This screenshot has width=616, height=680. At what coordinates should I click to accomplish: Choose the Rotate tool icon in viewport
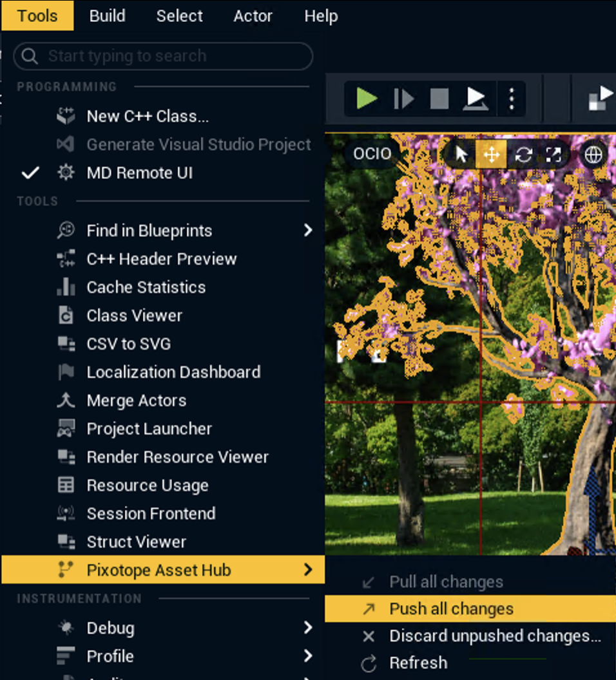(523, 155)
